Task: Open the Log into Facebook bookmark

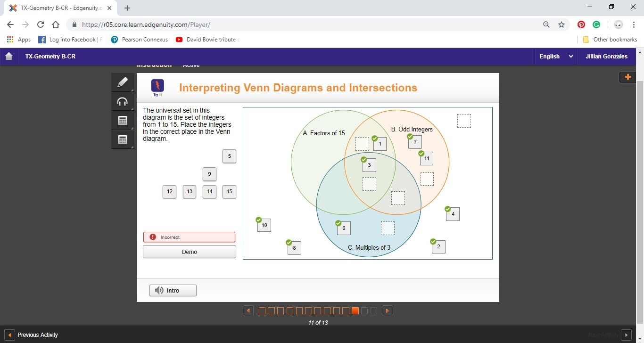Action: click(70, 40)
